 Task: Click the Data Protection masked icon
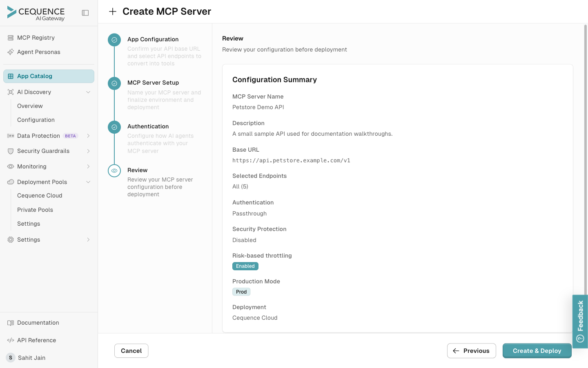[11, 136]
